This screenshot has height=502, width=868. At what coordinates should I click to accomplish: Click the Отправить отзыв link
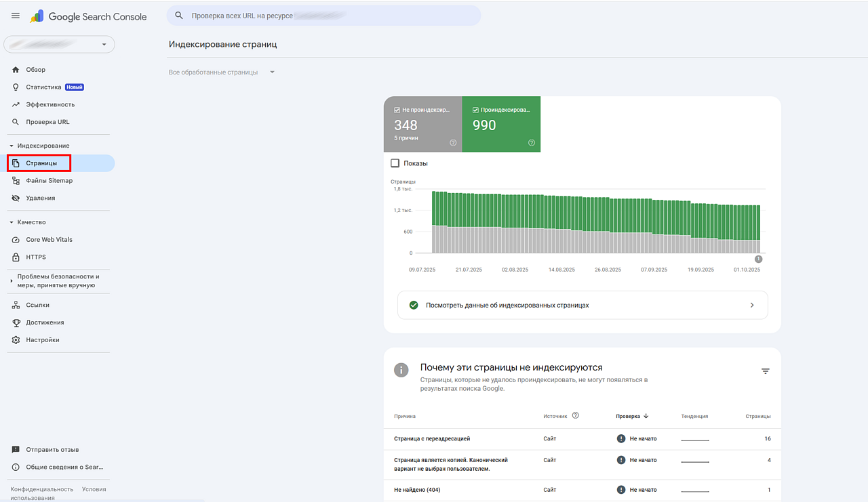[x=52, y=450]
